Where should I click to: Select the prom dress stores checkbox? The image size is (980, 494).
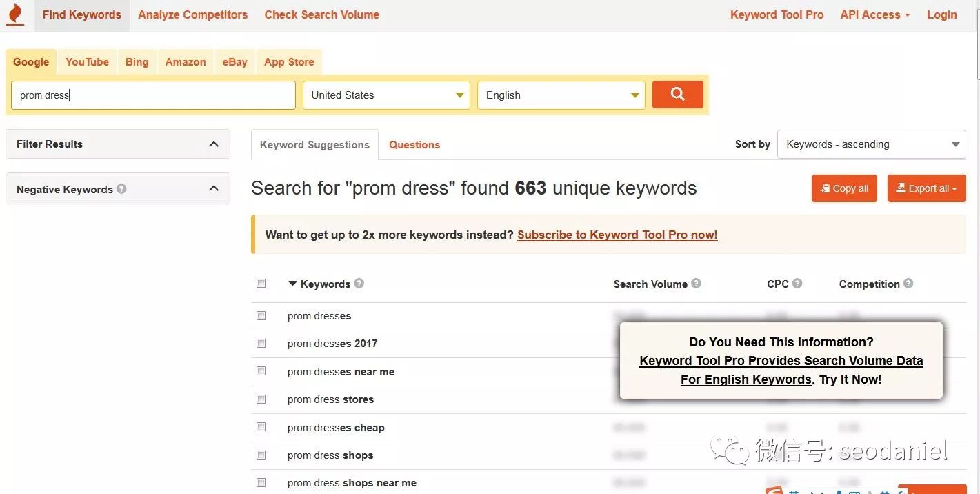(x=261, y=399)
